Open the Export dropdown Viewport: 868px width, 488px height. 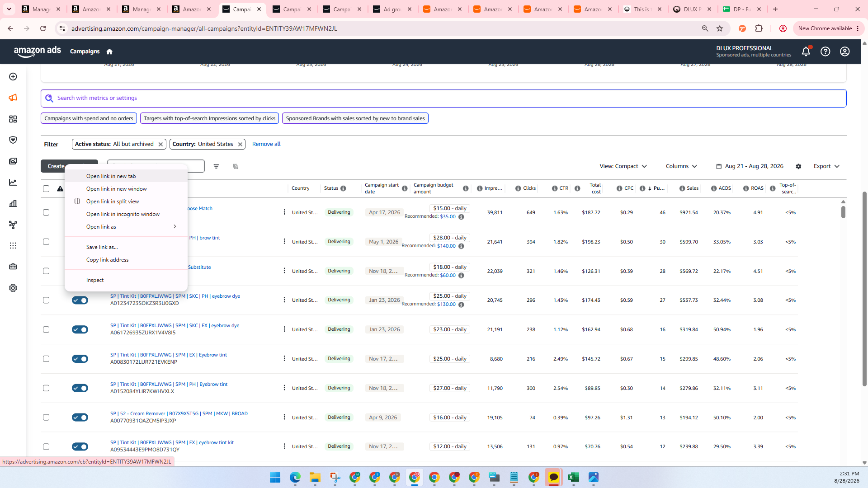826,166
